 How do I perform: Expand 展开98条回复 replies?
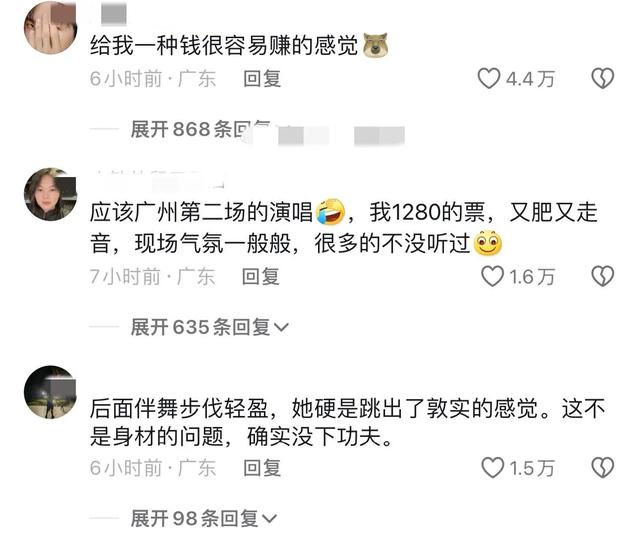click(x=204, y=519)
